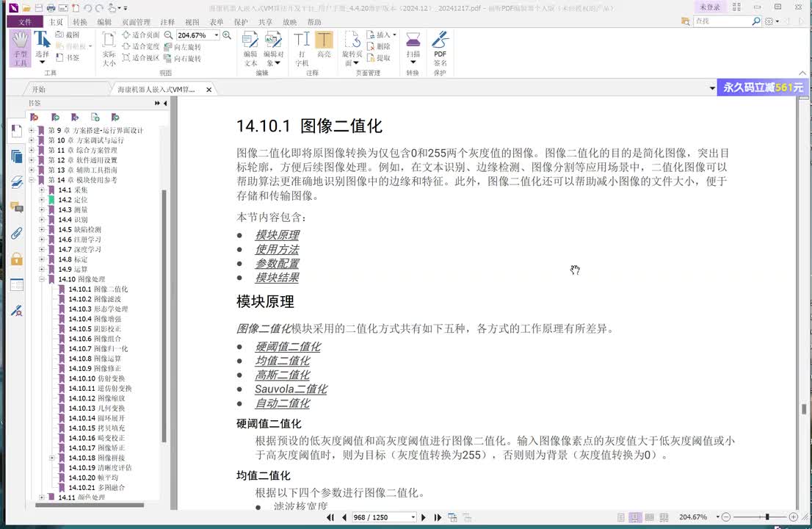
Task: Open status bar zoom level dropdown
Action: (718, 517)
